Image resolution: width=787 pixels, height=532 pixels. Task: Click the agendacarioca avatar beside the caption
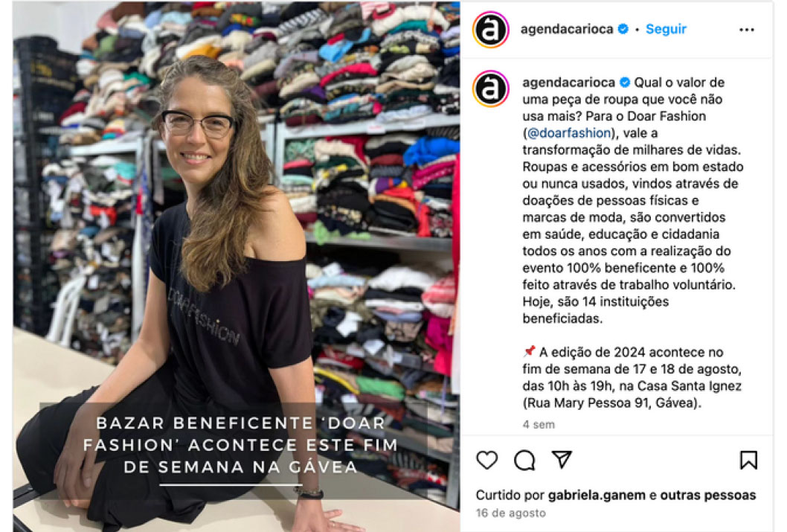(491, 89)
